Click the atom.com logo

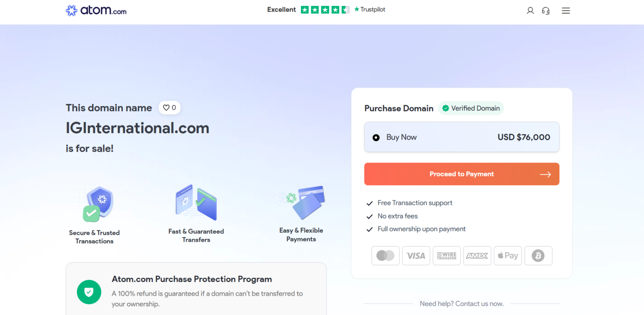click(x=96, y=10)
